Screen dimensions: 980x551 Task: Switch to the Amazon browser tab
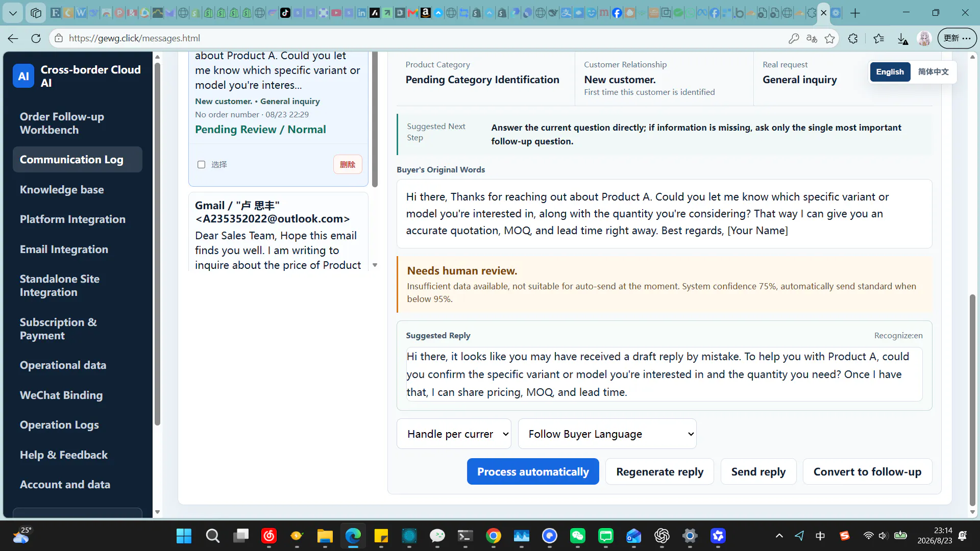(x=426, y=13)
